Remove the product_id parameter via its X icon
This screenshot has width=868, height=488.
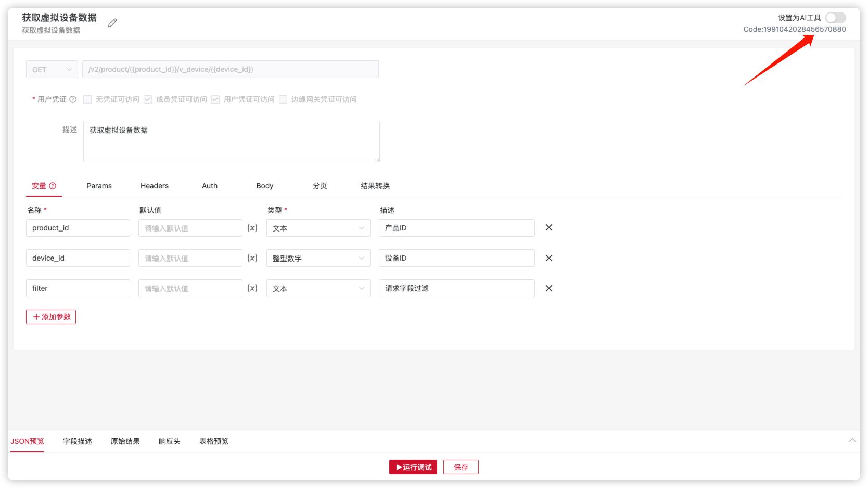(548, 227)
